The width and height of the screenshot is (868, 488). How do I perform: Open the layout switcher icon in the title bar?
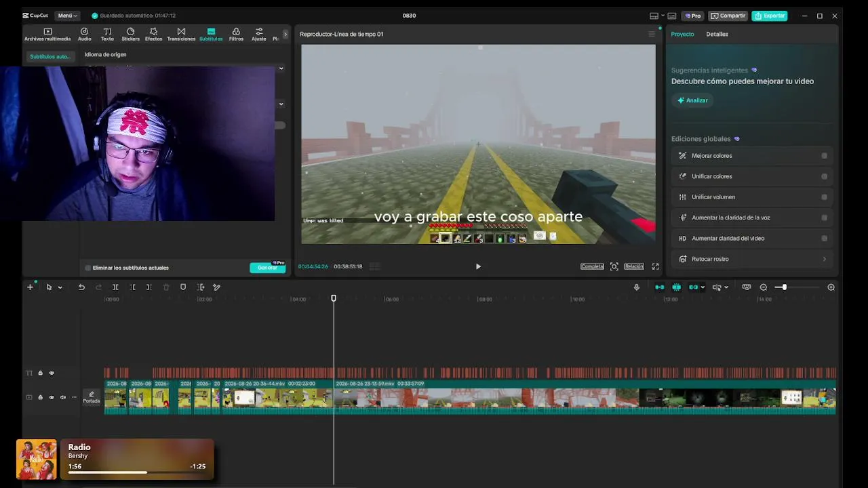pos(655,16)
